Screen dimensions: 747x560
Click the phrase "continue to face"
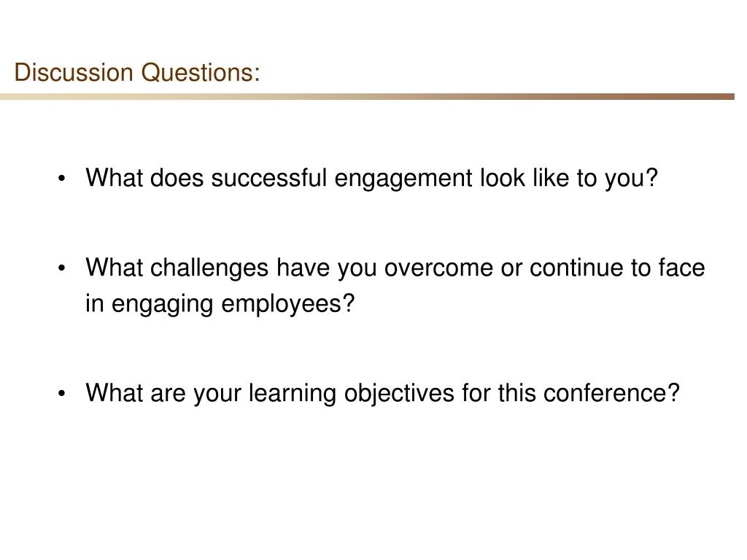pyautogui.click(x=617, y=268)
